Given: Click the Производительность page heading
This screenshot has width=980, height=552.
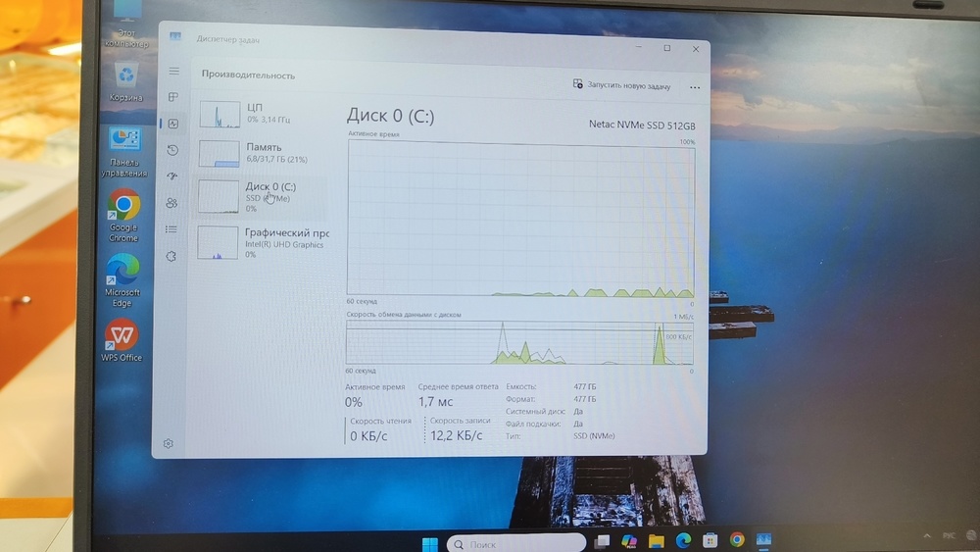Looking at the screenshot, I should (x=248, y=75).
